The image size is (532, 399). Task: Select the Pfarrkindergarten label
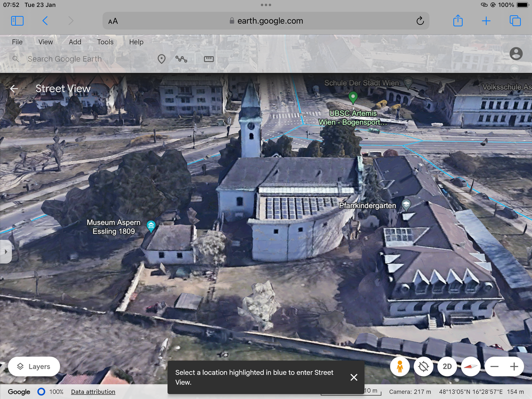pyautogui.click(x=367, y=205)
